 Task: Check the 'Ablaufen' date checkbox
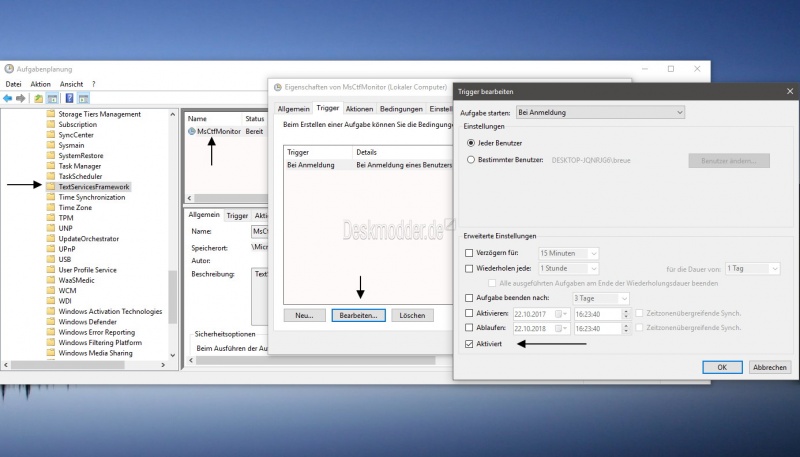(x=469, y=327)
